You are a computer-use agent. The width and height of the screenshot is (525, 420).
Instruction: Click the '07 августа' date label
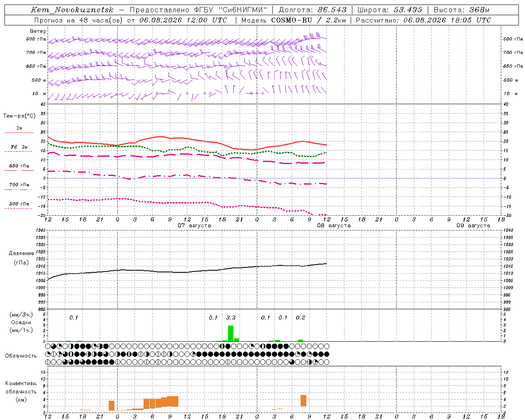tap(194, 226)
